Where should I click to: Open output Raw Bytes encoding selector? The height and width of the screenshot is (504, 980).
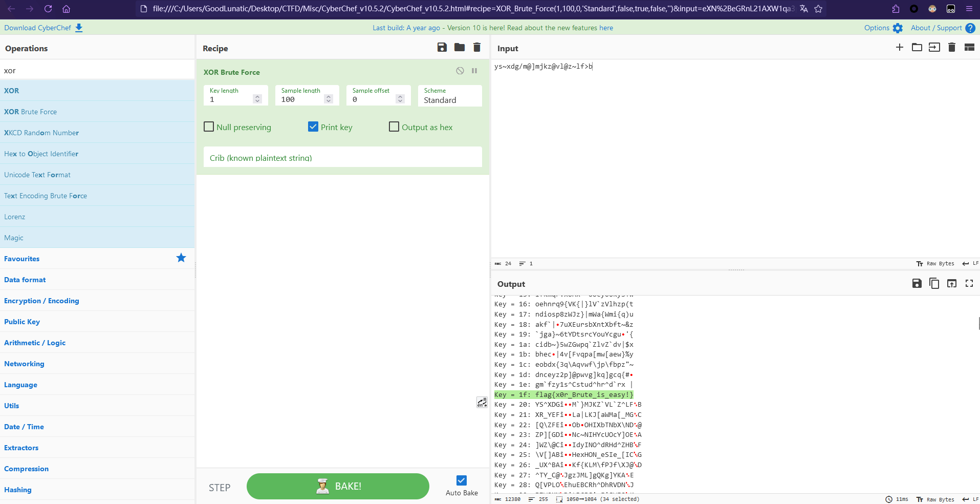click(935, 499)
